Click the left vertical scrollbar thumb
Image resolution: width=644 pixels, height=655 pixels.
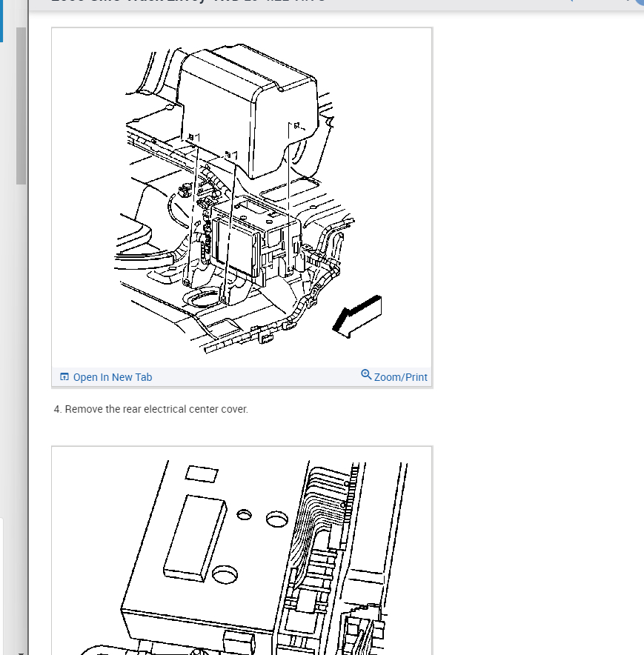21,106
